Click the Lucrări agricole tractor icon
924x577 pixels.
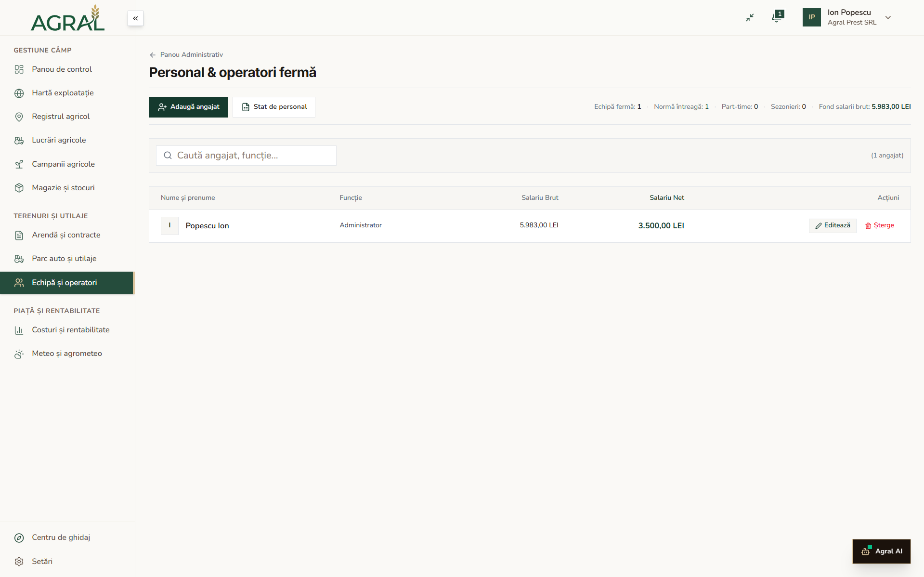(19, 140)
